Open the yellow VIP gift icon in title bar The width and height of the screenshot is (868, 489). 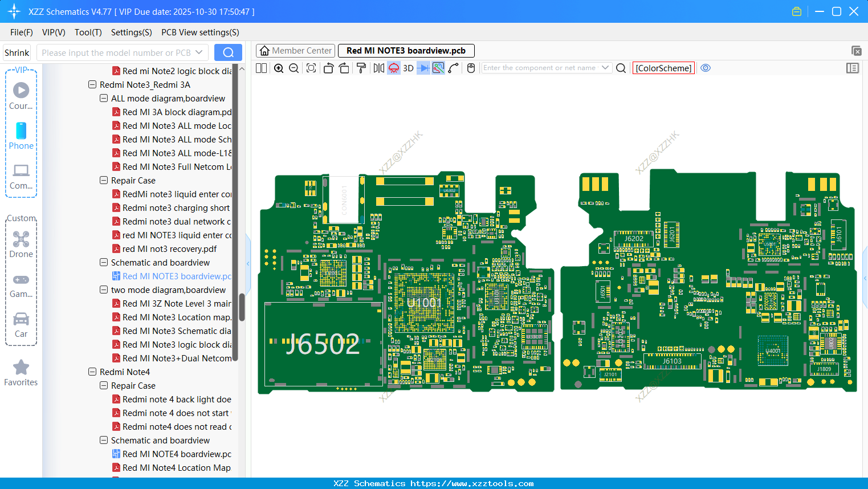797,11
